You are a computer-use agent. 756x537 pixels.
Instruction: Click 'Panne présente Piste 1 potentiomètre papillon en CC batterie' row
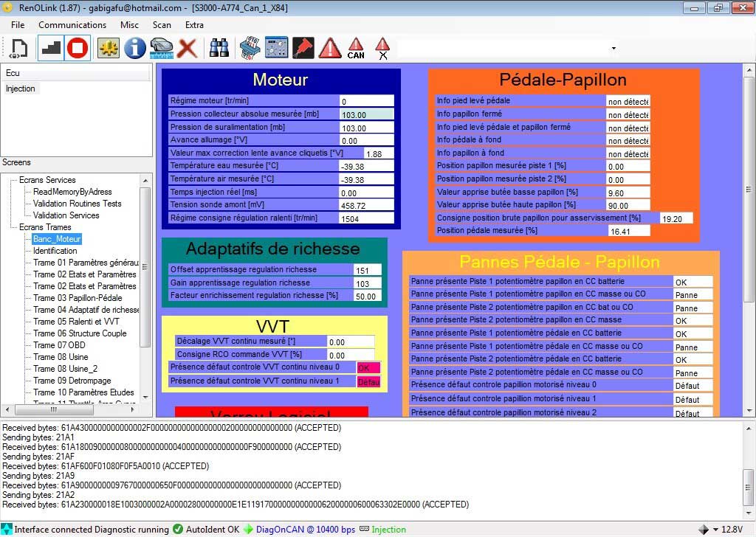pyautogui.click(x=561, y=281)
